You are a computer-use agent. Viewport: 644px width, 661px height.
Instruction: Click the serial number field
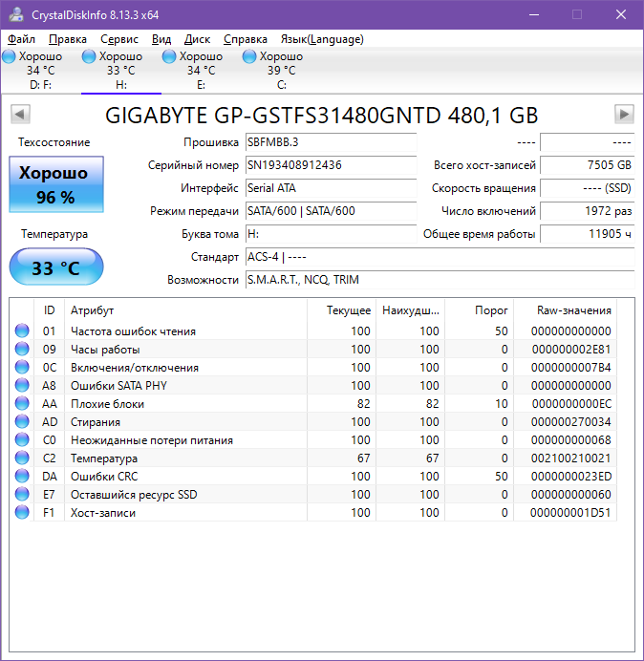(x=330, y=165)
